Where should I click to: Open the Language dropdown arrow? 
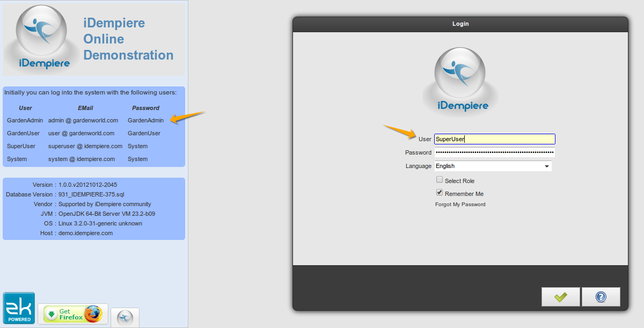click(546, 166)
